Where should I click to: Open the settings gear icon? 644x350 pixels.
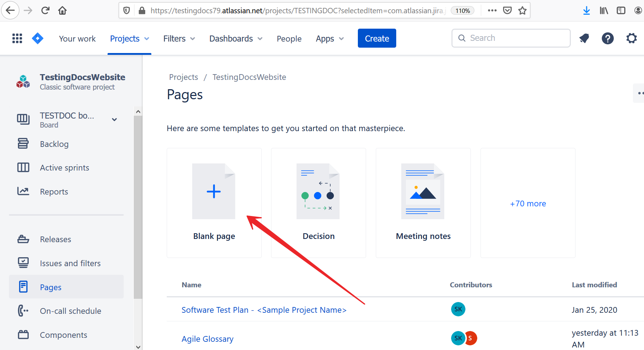point(631,38)
